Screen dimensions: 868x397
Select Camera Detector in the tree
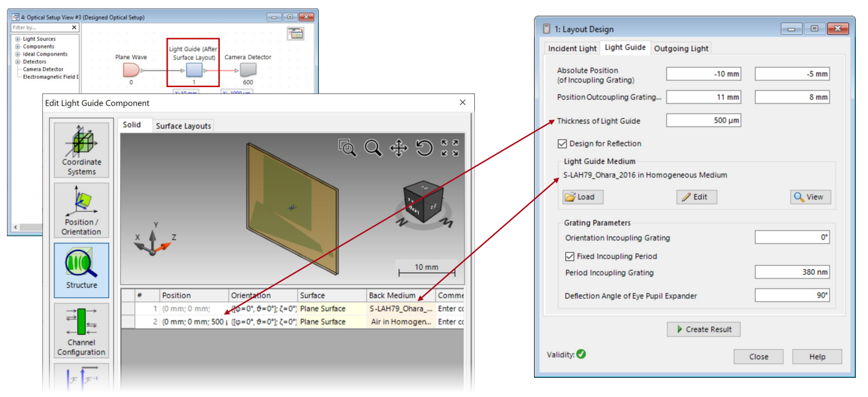coord(43,69)
